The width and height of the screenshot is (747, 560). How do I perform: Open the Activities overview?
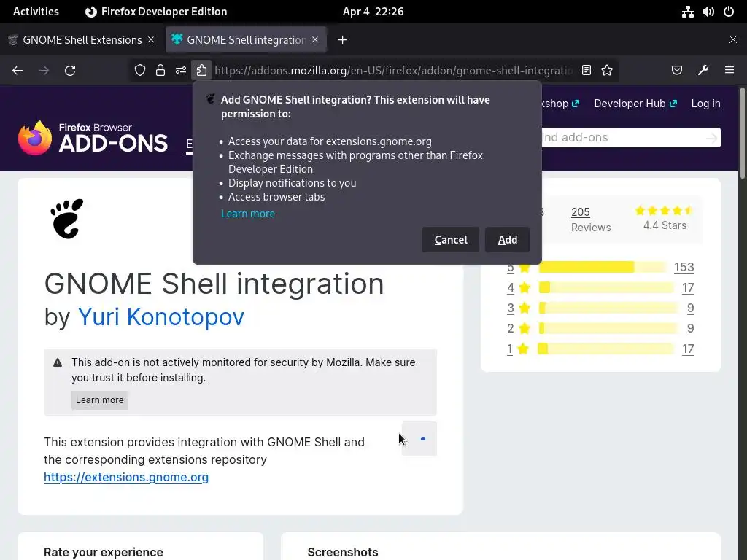(36, 12)
